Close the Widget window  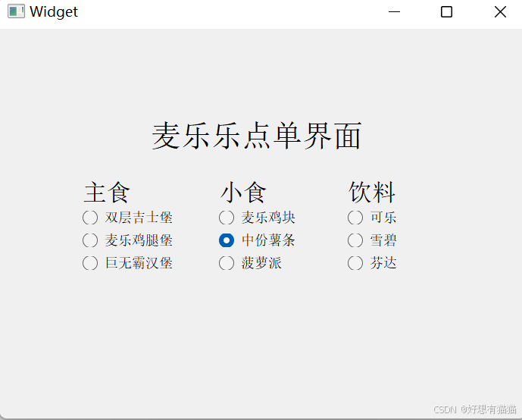point(500,12)
